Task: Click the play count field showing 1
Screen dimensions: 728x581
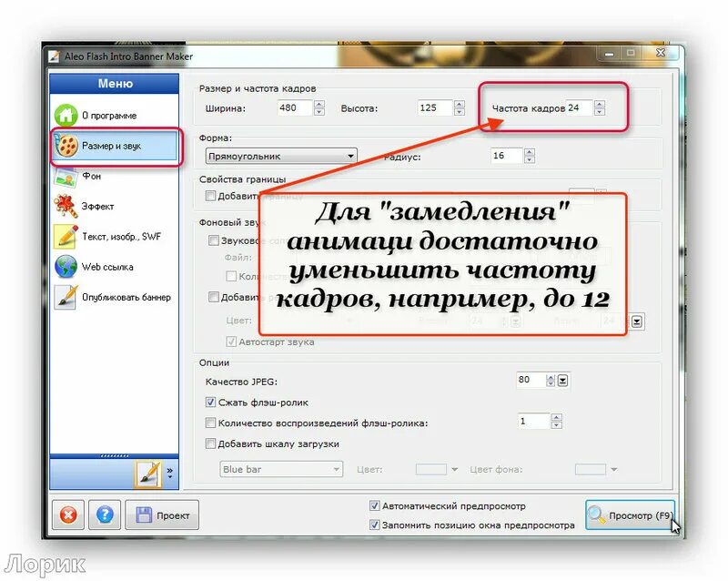Action: 534,421
